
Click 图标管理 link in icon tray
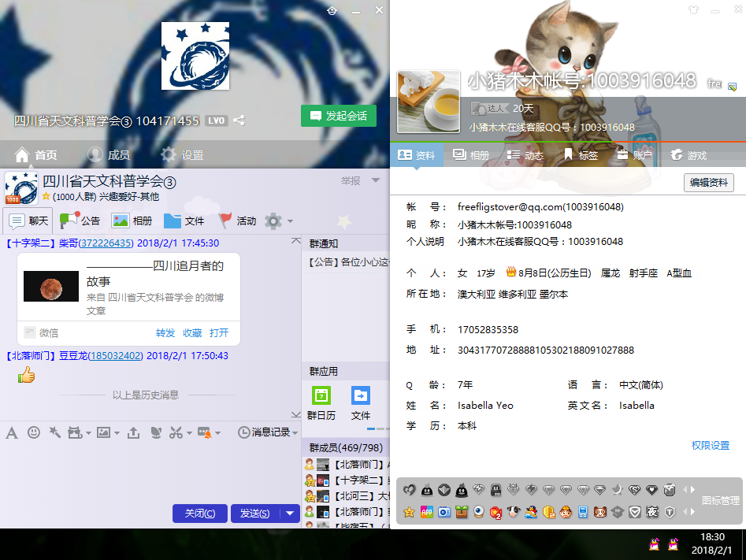click(x=720, y=500)
